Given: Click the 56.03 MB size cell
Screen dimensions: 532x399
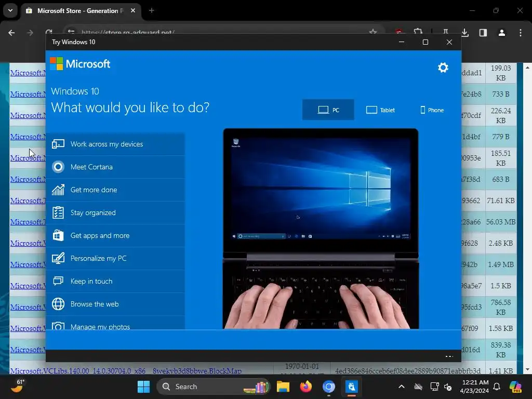Looking at the screenshot, I should pyautogui.click(x=501, y=222).
